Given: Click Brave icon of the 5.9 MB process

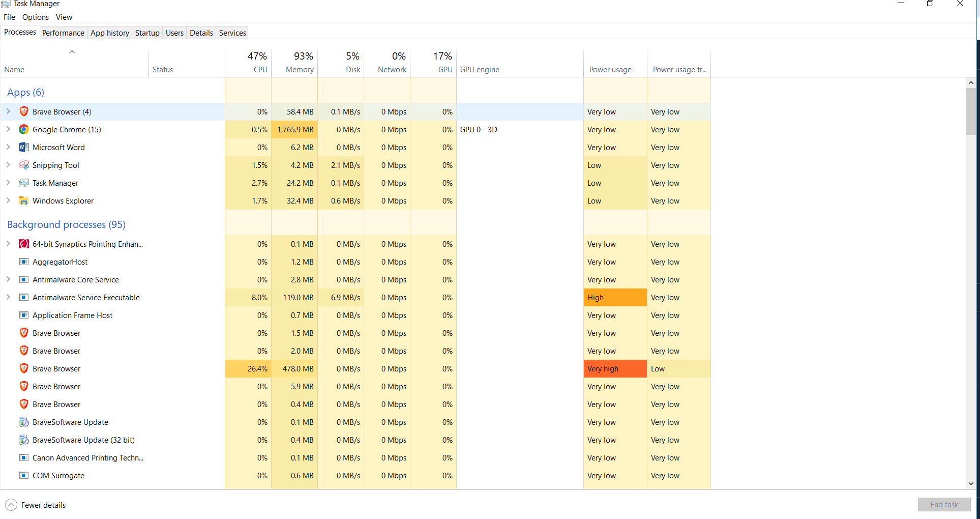Looking at the screenshot, I should [x=24, y=386].
